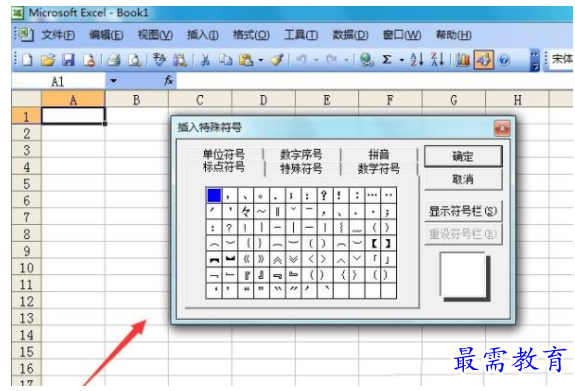Click the Select All corner box

pyautogui.click(x=26, y=99)
